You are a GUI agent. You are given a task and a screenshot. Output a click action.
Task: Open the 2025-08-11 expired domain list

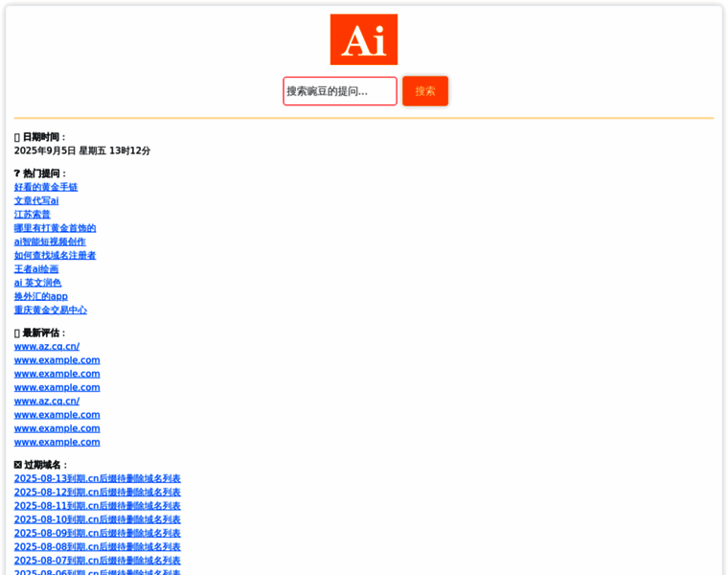97,506
